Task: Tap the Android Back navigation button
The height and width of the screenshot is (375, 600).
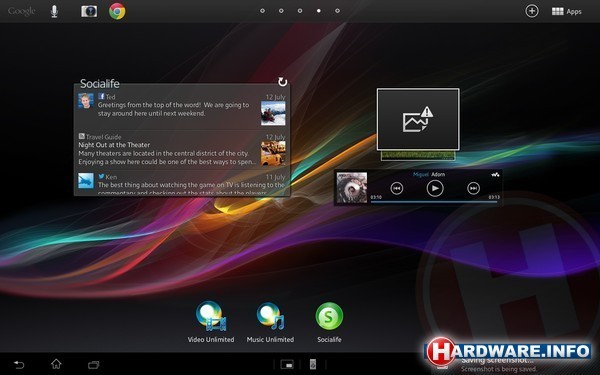Action: click(19, 364)
